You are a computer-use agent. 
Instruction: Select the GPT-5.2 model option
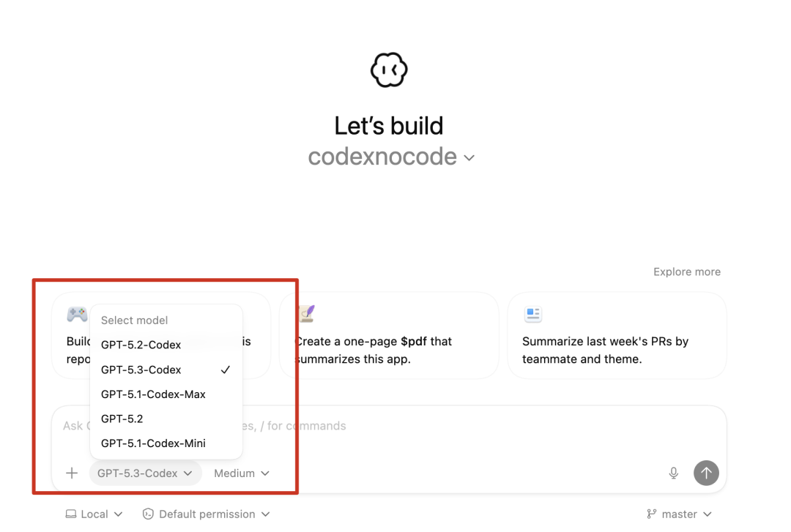[x=122, y=419]
